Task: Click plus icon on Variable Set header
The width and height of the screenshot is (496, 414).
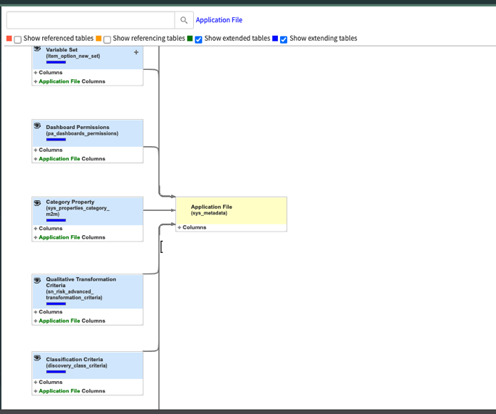Action: 136,52
